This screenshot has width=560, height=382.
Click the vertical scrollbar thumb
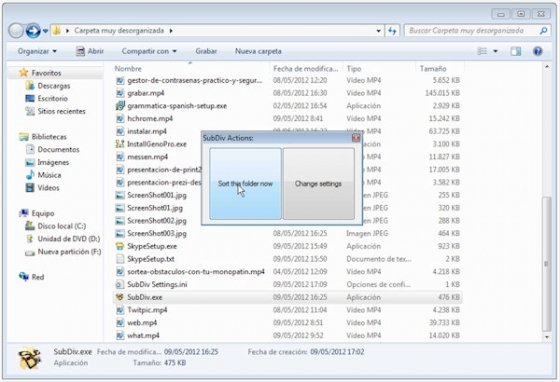tap(547, 263)
